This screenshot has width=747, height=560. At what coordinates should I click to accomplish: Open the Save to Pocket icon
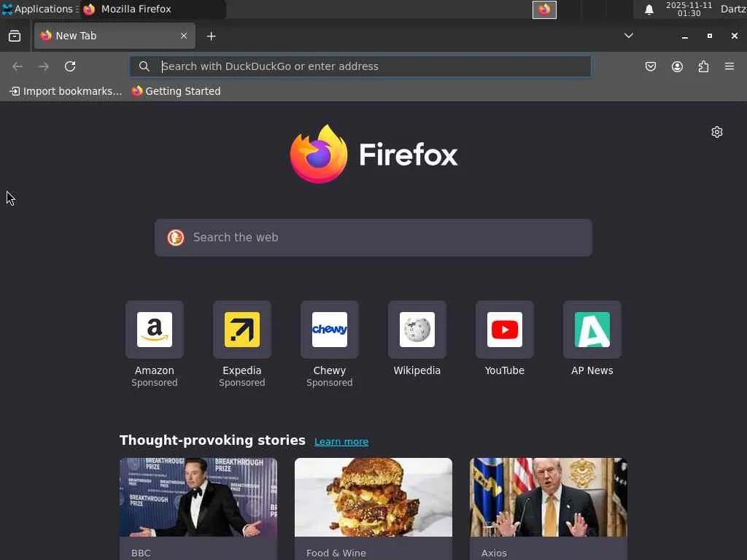click(x=650, y=66)
